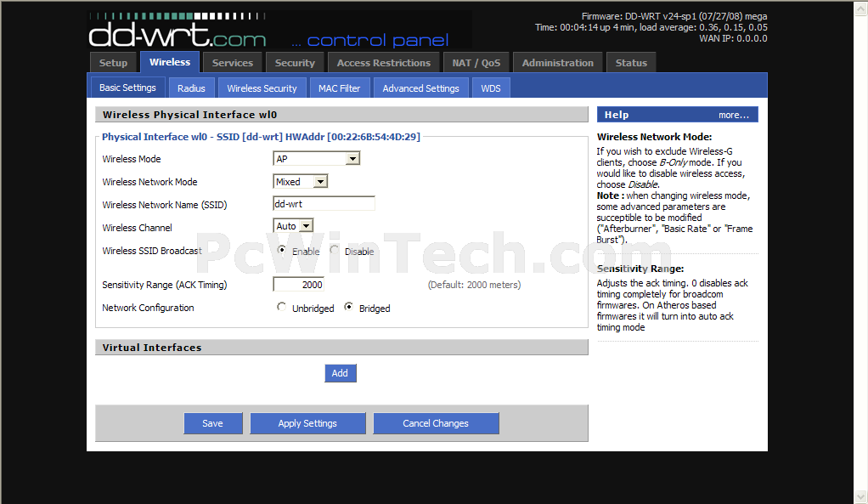Click the Time and load average text

[651, 28]
